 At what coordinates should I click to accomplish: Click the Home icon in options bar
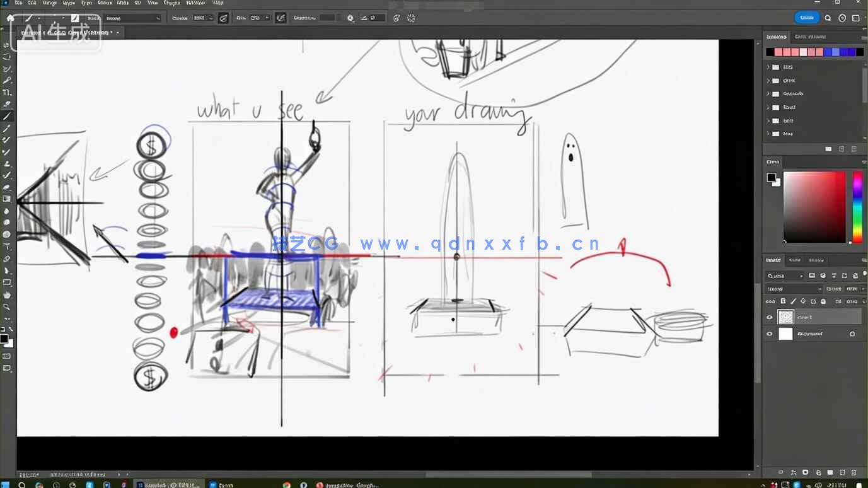(10, 18)
